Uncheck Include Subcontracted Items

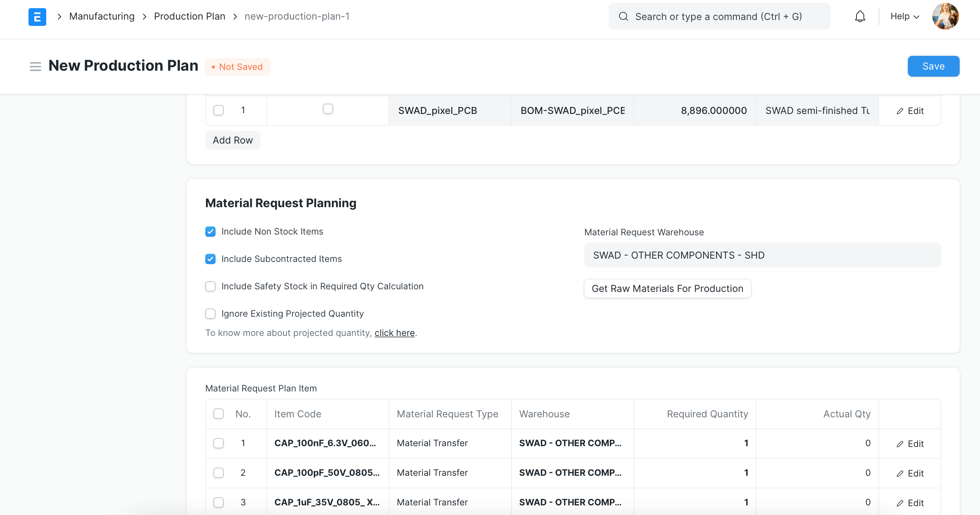coord(210,259)
